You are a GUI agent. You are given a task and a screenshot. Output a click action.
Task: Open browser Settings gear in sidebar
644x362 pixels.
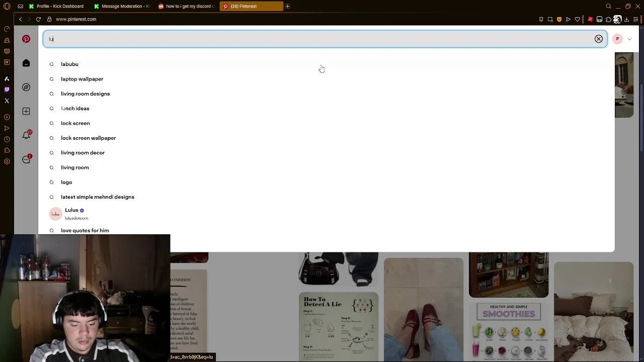pyautogui.click(x=7, y=161)
